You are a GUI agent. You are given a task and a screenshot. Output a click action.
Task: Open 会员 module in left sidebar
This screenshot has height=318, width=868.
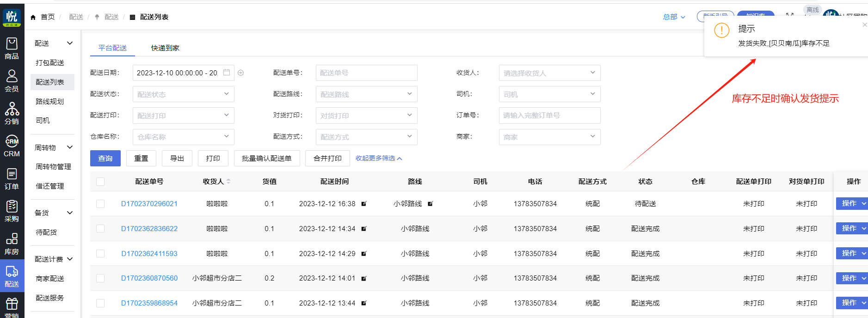(x=12, y=81)
